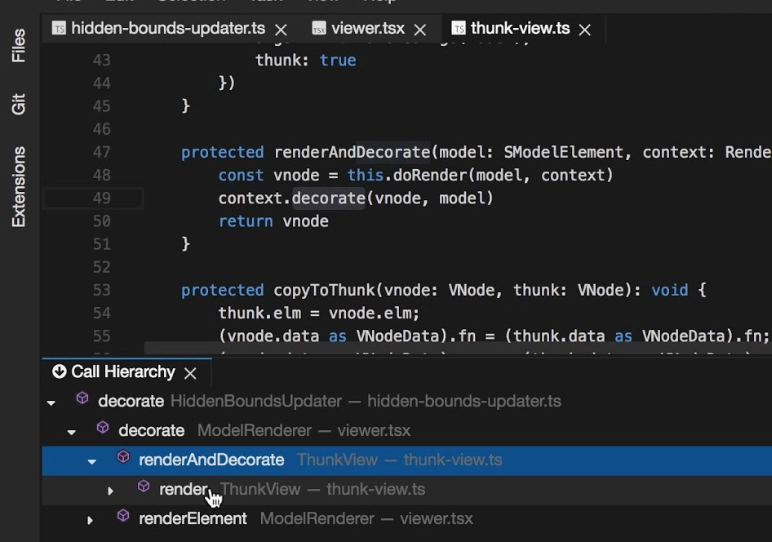The height and width of the screenshot is (542, 772).
Task: Click method icon of renderAndDecorate row
Action: 123,457
